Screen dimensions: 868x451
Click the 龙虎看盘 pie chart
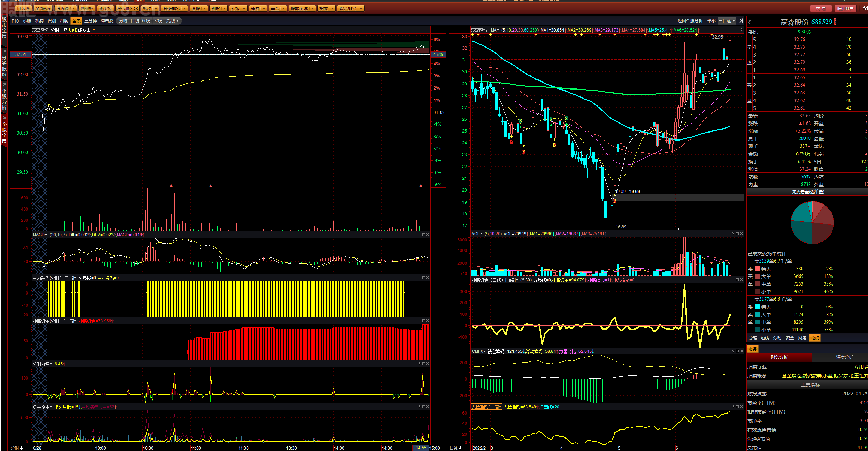(812, 222)
